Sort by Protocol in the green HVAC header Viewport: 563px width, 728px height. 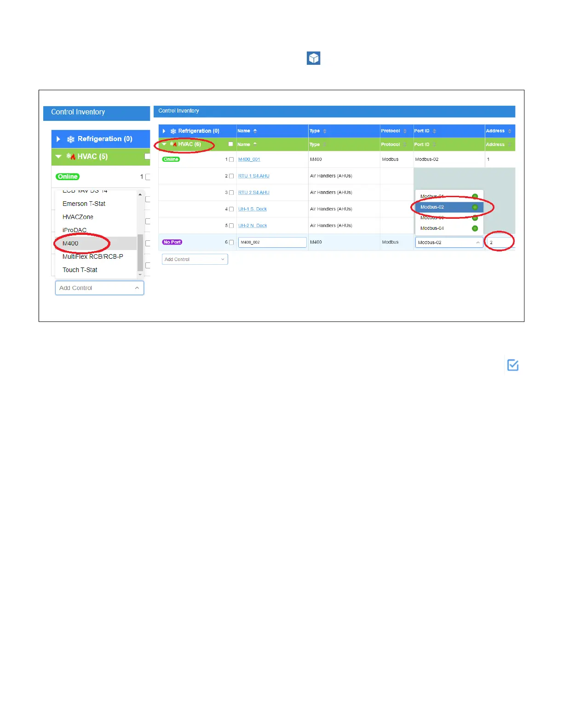click(x=405, y=144)
